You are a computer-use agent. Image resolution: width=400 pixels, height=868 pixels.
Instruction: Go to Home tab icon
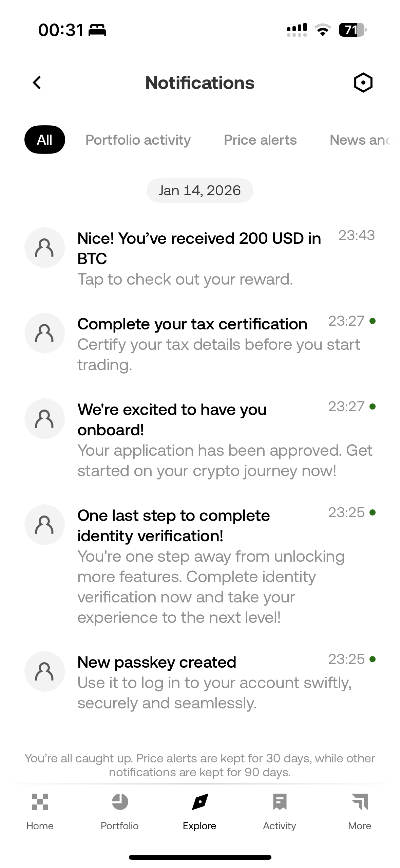pyautogui.click(x=40, y=802)
